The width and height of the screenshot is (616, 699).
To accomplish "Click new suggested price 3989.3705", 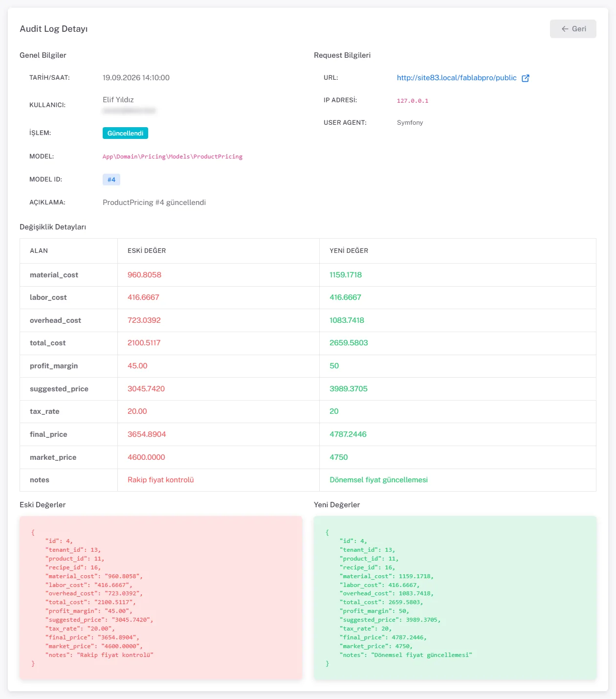I will [x=349, y=389].
